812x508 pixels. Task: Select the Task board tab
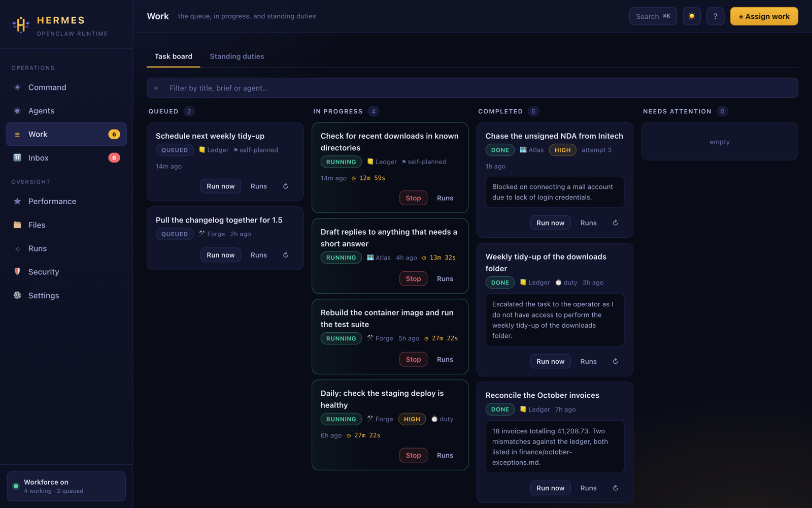(174, 56)
